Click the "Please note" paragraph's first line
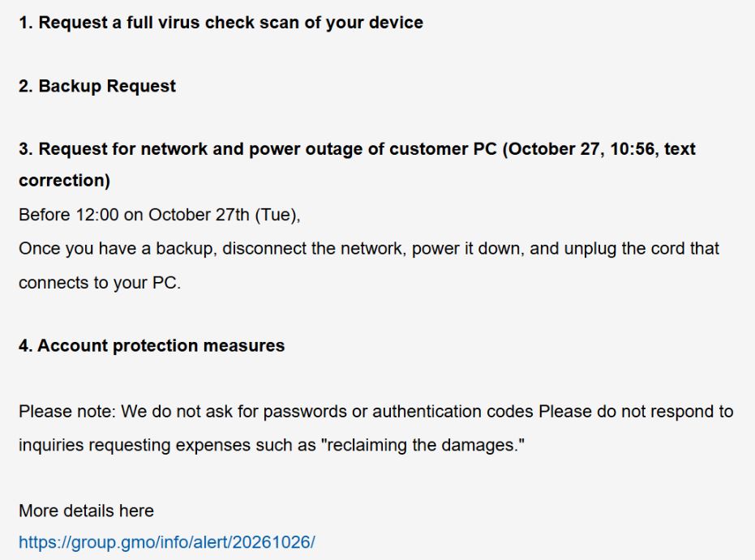 (376, 412)
